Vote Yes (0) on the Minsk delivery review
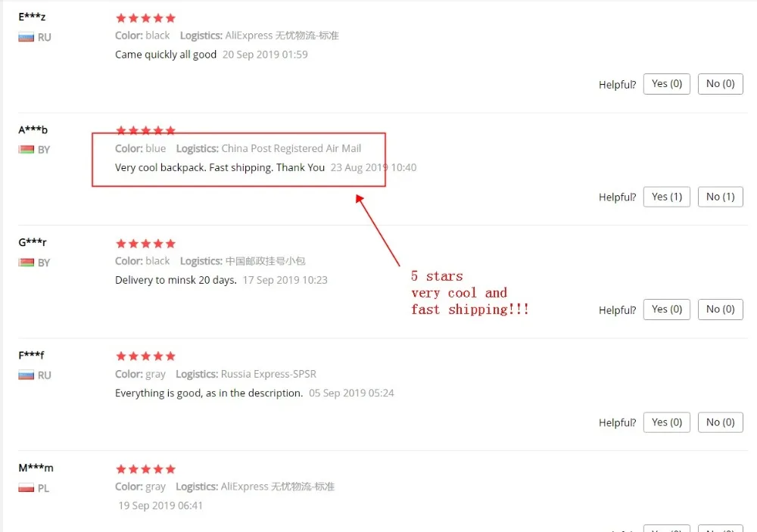Image resolution: width=757 pixels, height=532 pixels. 666,310
